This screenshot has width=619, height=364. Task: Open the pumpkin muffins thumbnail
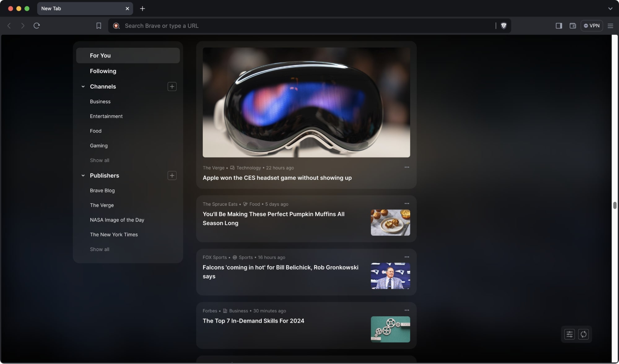tap(390, 223)
